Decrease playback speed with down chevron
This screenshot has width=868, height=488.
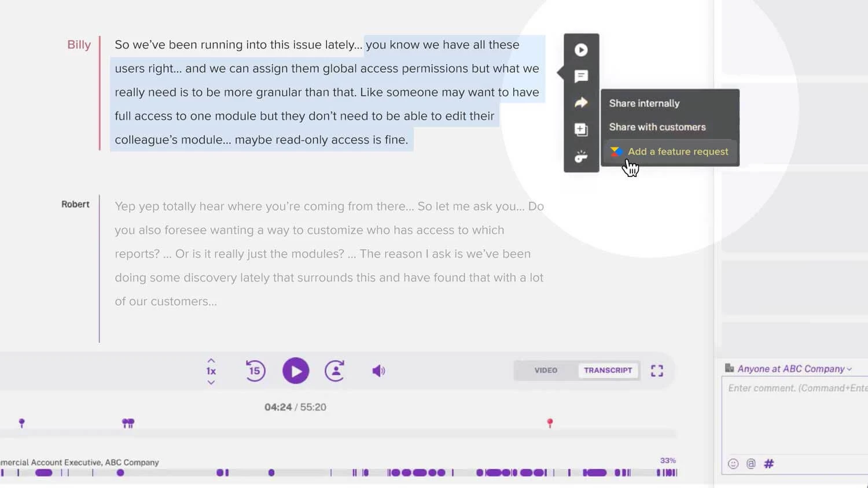(211, 382)
